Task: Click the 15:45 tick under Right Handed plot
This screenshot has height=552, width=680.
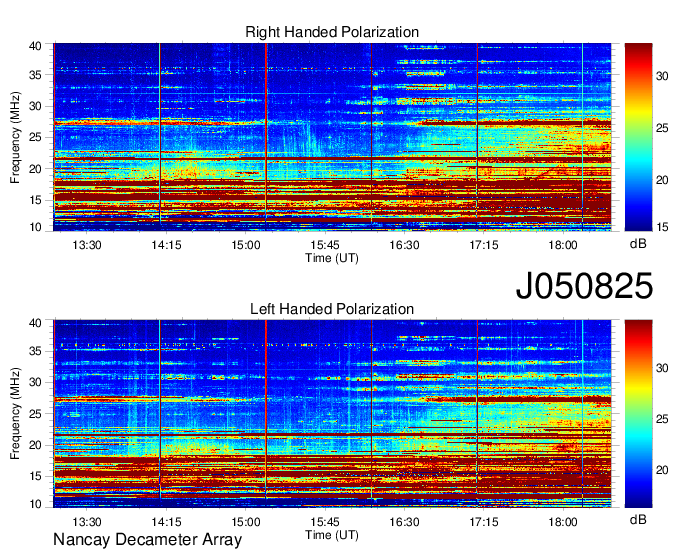Action: [325, 245]
